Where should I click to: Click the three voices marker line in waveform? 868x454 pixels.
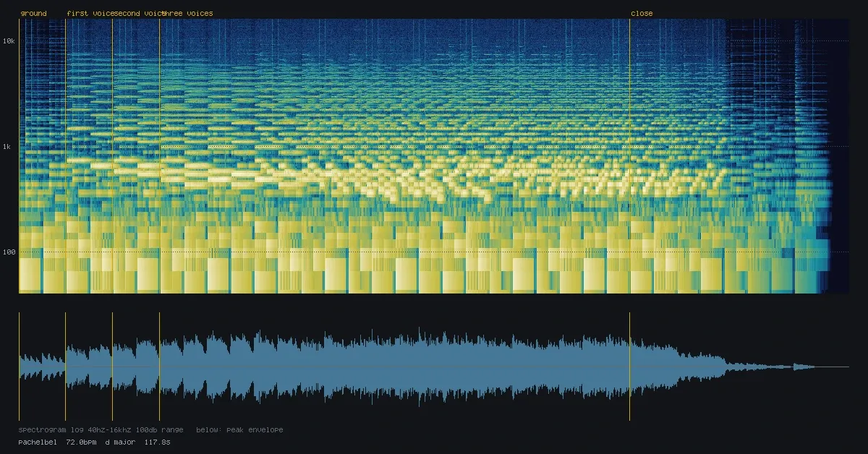(x=160, y=367)
